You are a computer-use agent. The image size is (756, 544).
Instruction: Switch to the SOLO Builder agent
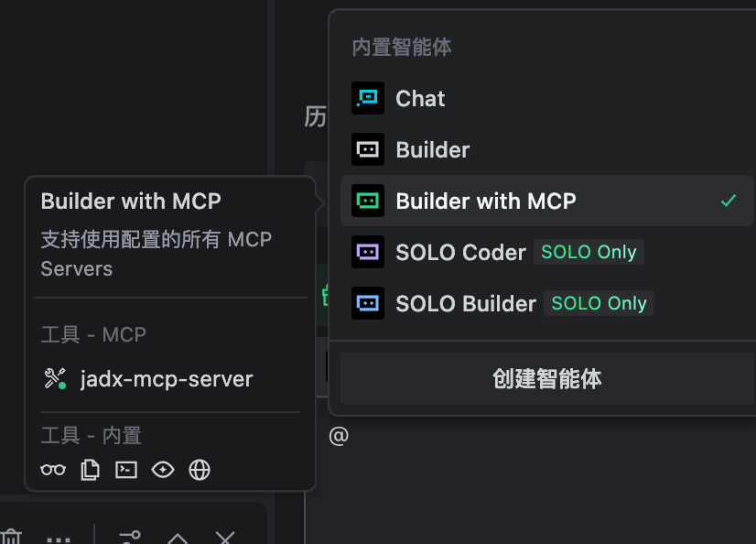(466, 304)
